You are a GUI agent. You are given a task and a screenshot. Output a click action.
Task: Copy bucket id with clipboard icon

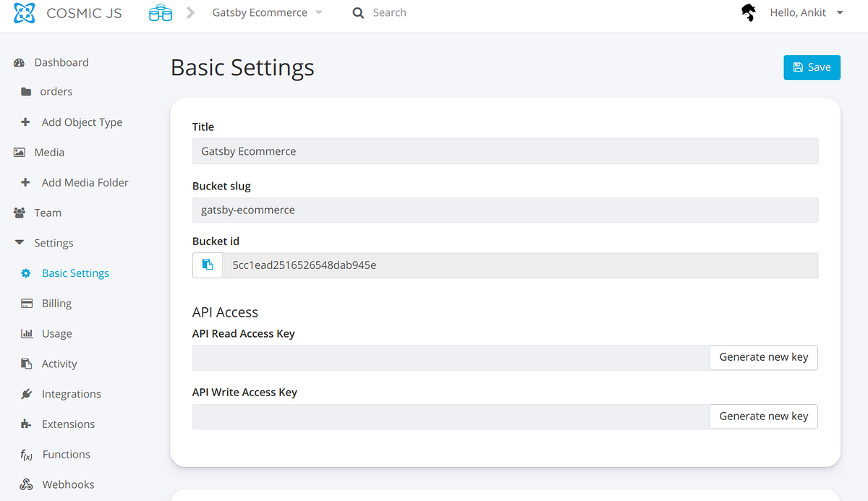[x=208, y=265]
